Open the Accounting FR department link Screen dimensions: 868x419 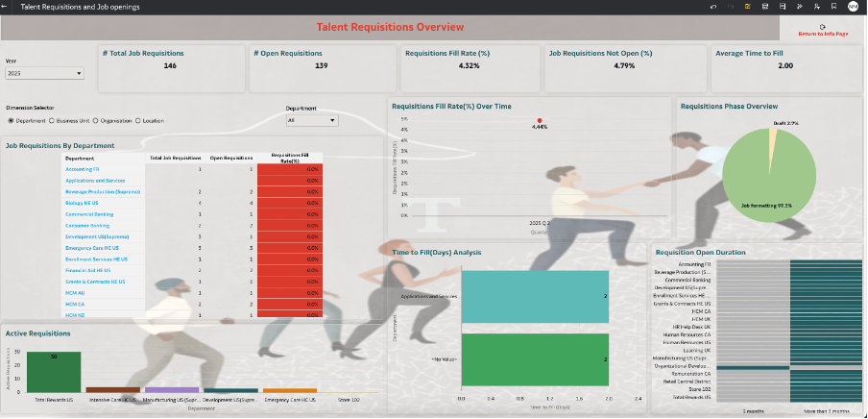pos(82,169)
